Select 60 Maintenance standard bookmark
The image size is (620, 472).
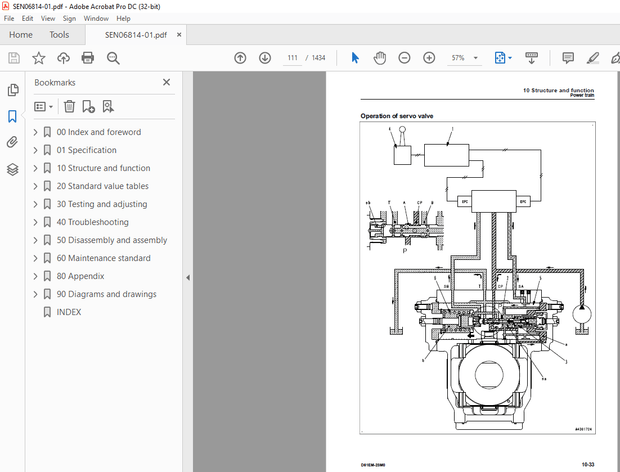pyautogui.click(x=103, y=258)
